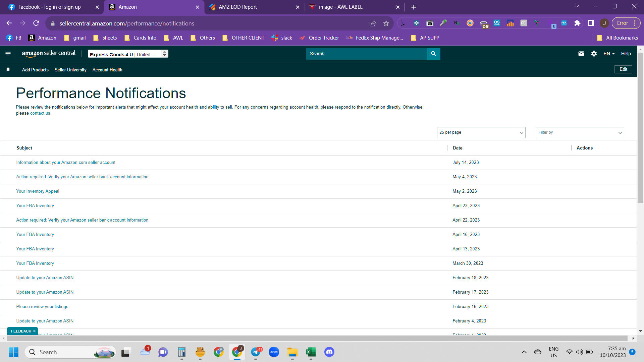
Task: Open the Cards Info bookmark folder
Action: 140,38
